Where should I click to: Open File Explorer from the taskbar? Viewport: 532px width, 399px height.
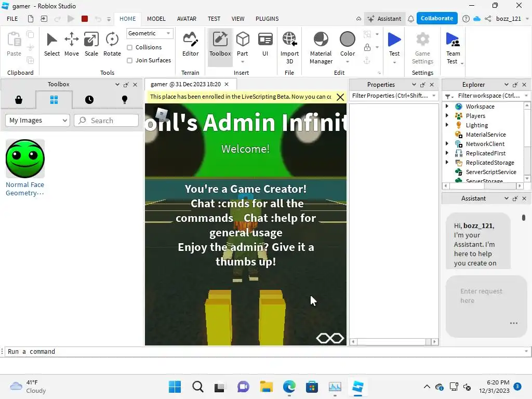point(267,387)
